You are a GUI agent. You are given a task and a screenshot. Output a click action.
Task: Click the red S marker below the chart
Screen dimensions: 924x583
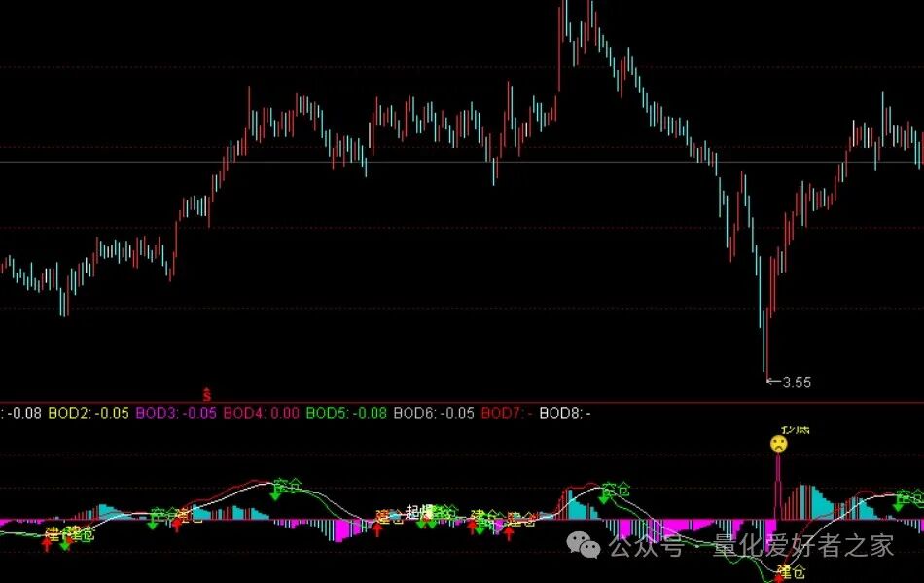pos(207,394)
